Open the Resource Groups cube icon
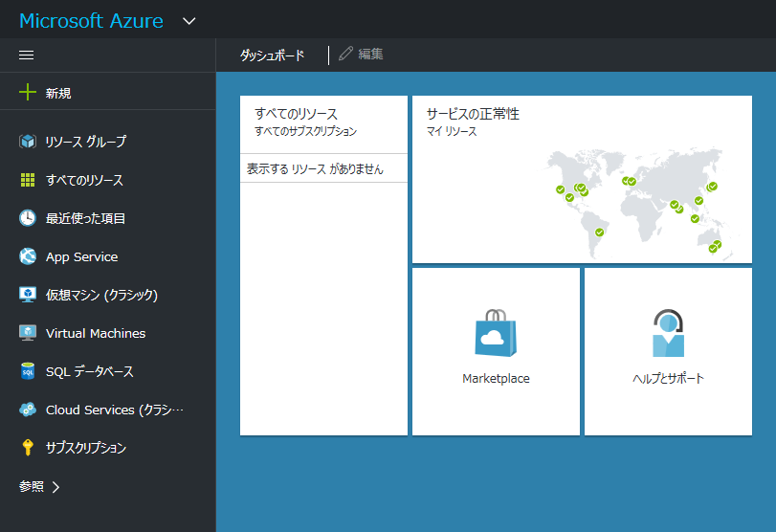 click(27, 141)
